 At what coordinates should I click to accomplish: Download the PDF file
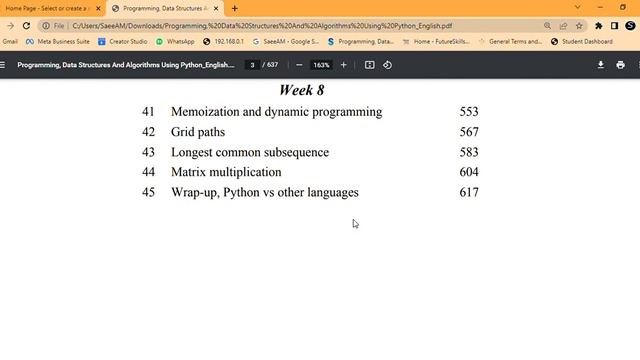click(x=601, y=65)
